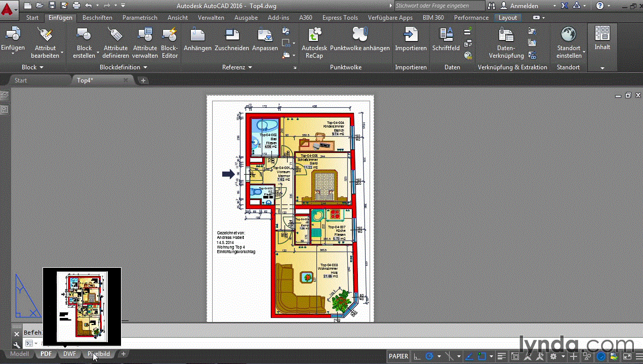Click the Redo arrow icon
The height and width of the screenshot is (364, 643).
107,6
